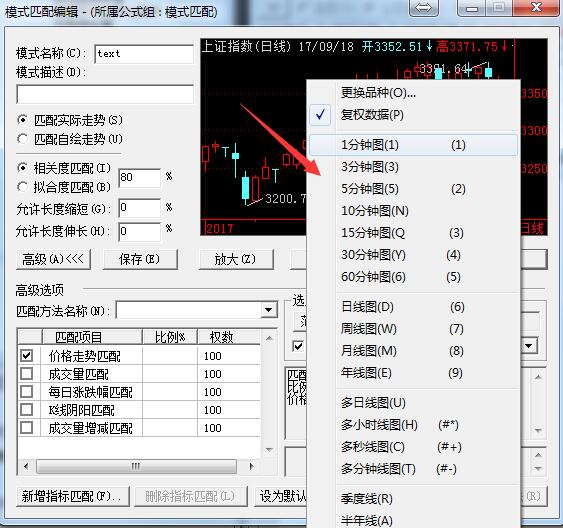Select 5分钟图(5) menu item
The height and width of the screenshot is (528, 563).
click(x=413, y=189)
